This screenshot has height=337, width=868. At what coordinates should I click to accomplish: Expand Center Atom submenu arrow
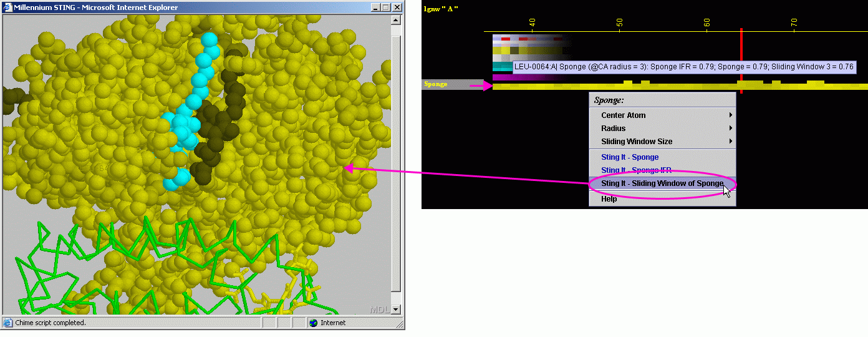731,115
